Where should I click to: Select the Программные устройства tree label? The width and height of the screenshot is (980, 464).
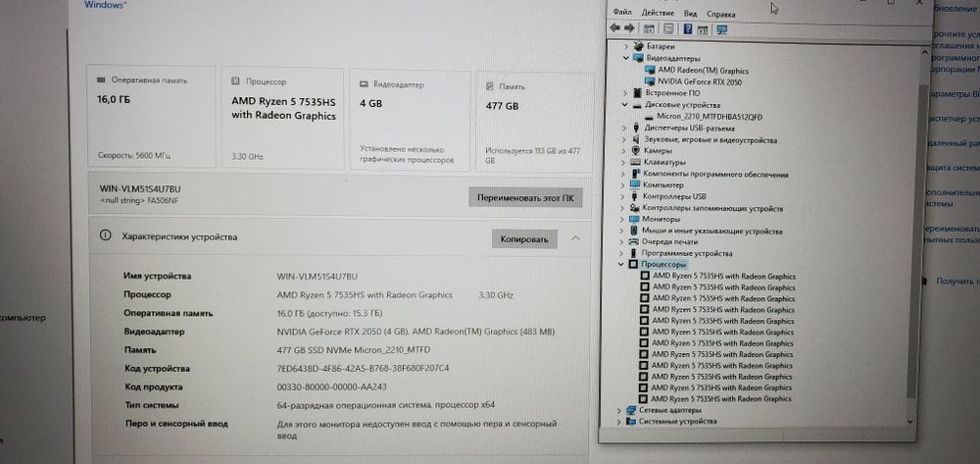click(686, 254)
